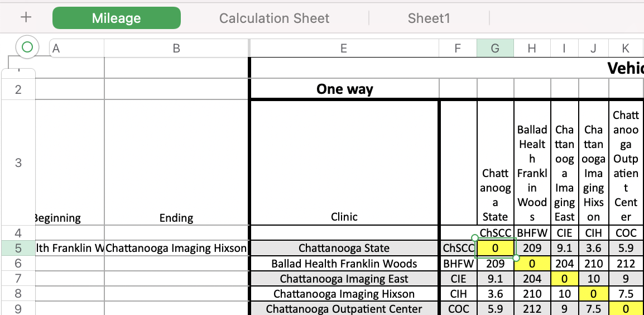Click bottom-right selection handle of cell G5
Screen dimensions: 644x315
point(516,258)
